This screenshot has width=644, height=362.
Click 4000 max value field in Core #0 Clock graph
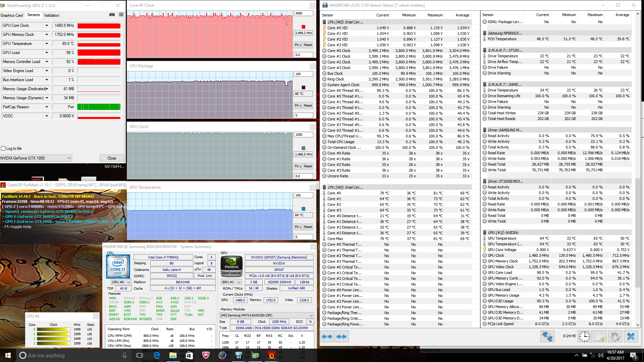pos(304,13)
